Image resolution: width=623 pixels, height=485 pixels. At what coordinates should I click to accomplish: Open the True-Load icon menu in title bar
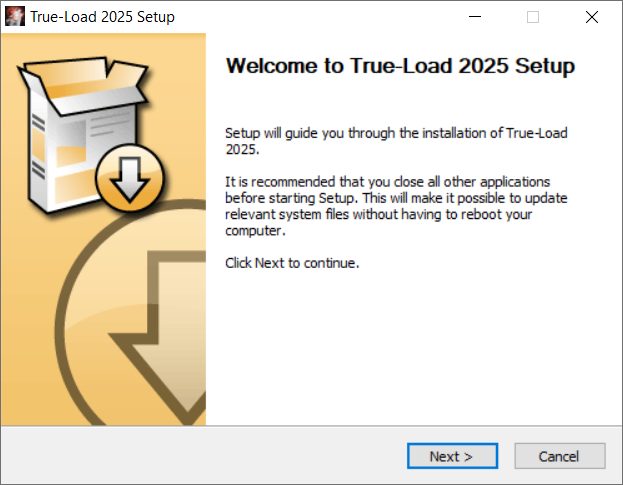(15, 17)
